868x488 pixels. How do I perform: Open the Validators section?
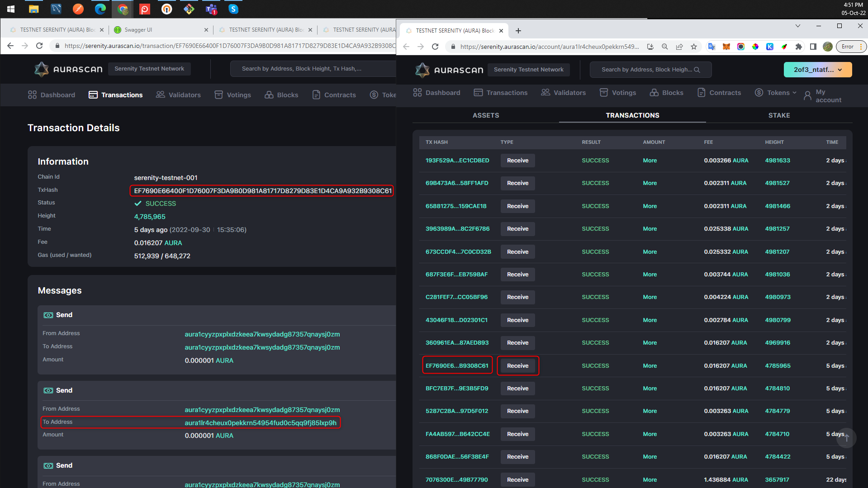click(x=545, y=92)
